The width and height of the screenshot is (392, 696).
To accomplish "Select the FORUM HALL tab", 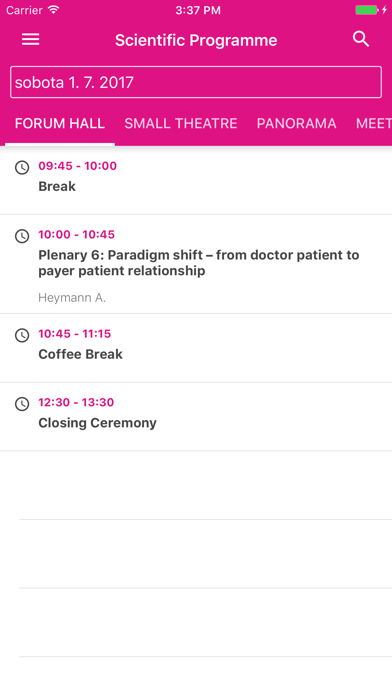I will click(x=60, y=123).
